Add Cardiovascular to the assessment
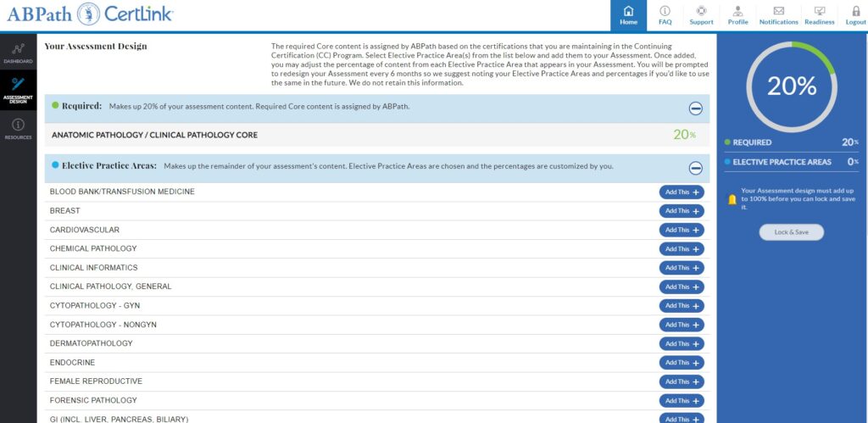The image size is (868, 423). [682, 230]
